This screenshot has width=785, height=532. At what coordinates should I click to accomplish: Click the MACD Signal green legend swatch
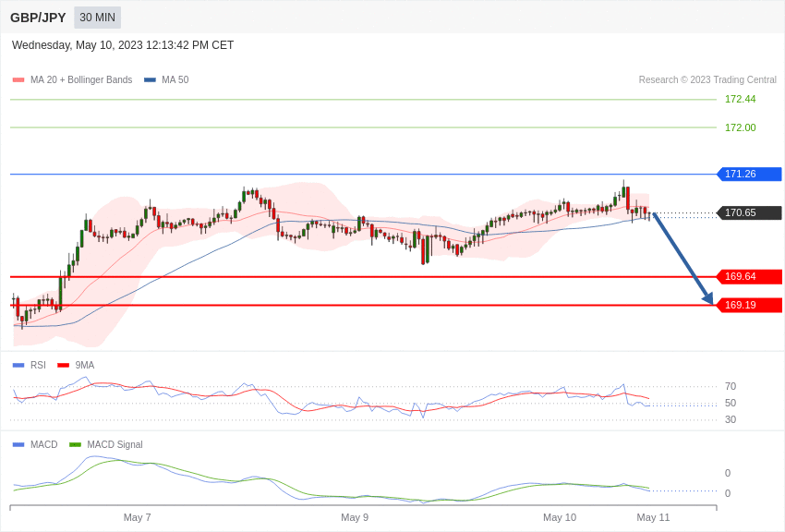pos(75,444)
